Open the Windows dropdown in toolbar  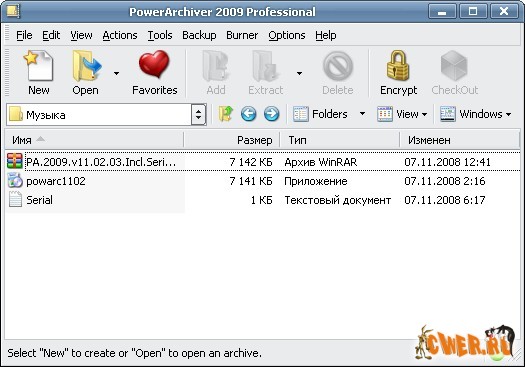(x=475, y=114)
